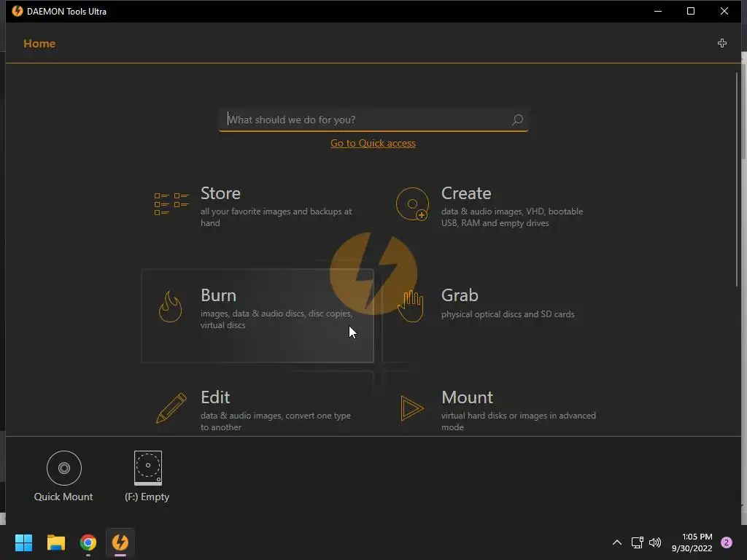Click 'physical optical discs and SD cards' text
This screenshot has width=747, height=560.
508,314
